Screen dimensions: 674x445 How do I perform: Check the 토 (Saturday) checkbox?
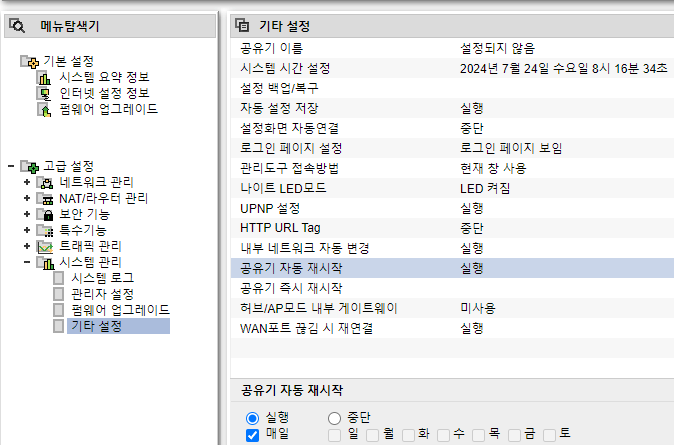click(x=550, y=435)
